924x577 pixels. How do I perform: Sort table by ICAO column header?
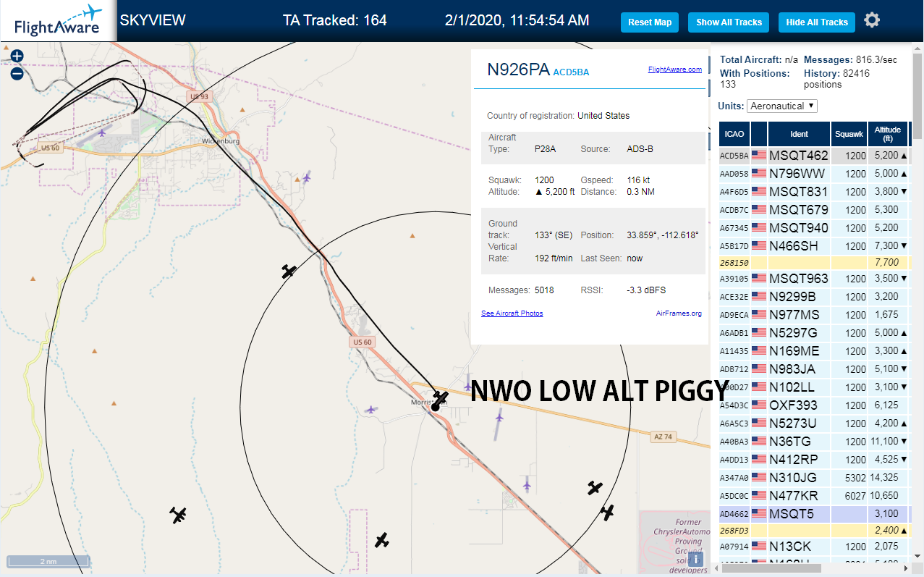point(734,134)
